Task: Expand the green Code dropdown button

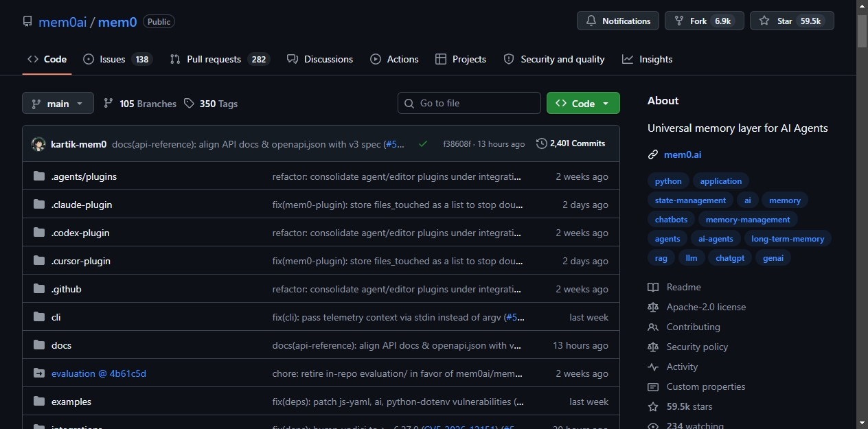Action: coord(583,103)
